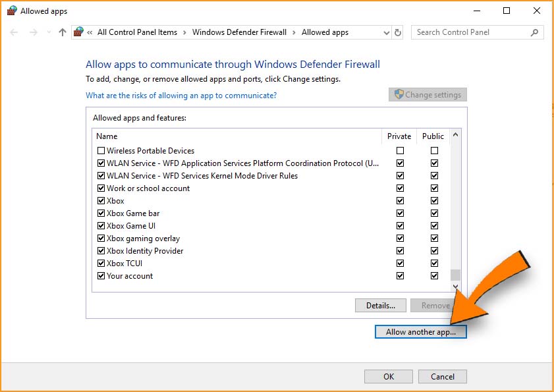Toggle Public checkbox for Xbox TCUI
This screenshot has height=392, width=554.
[434, 264]
